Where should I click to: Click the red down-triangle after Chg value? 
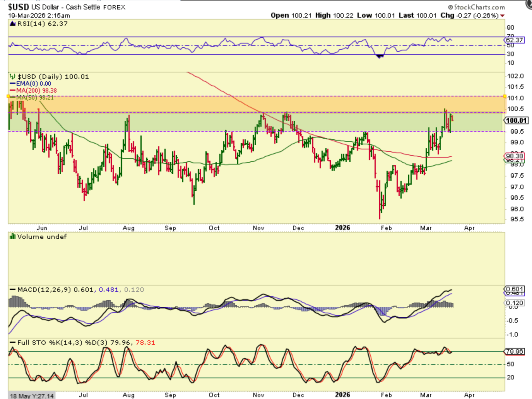502,16
